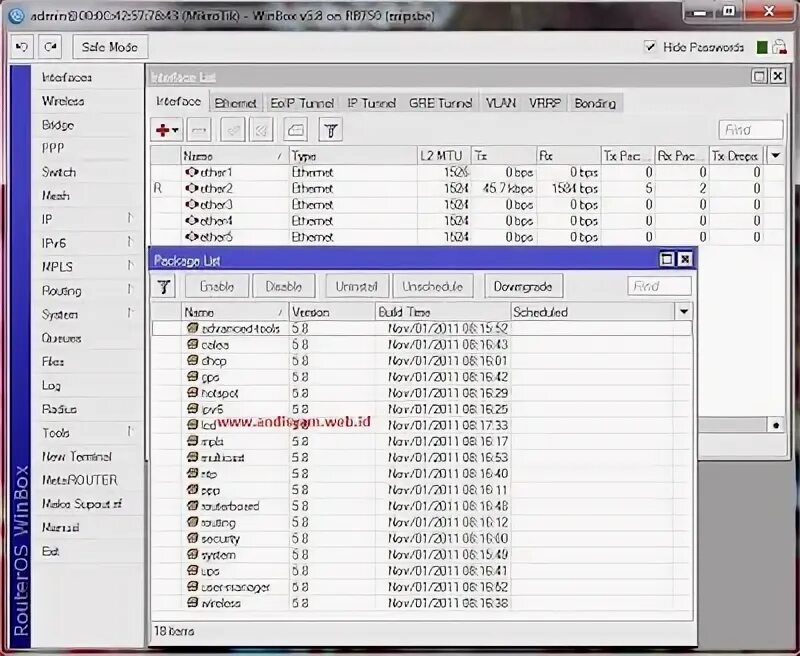This screenshot has width=800, height=656.
Task: Click the Enable button in Package List
Action: [x=217, y=287]
